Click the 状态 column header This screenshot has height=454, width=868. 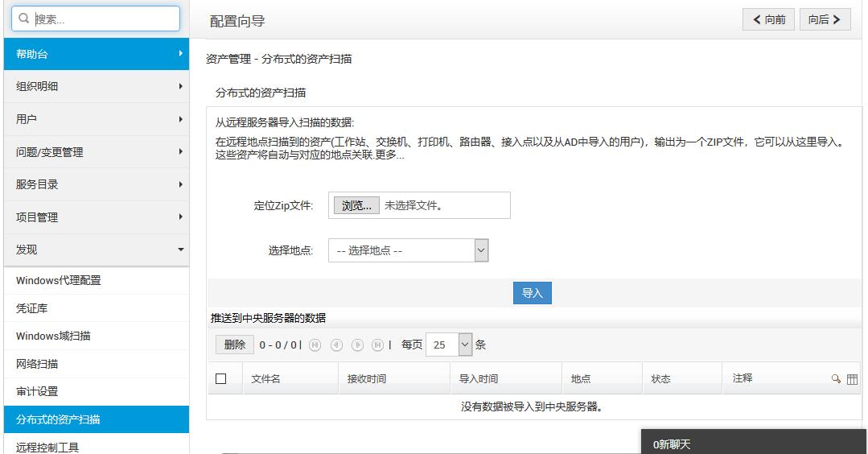pyautogui.click(x=661, y=378)
